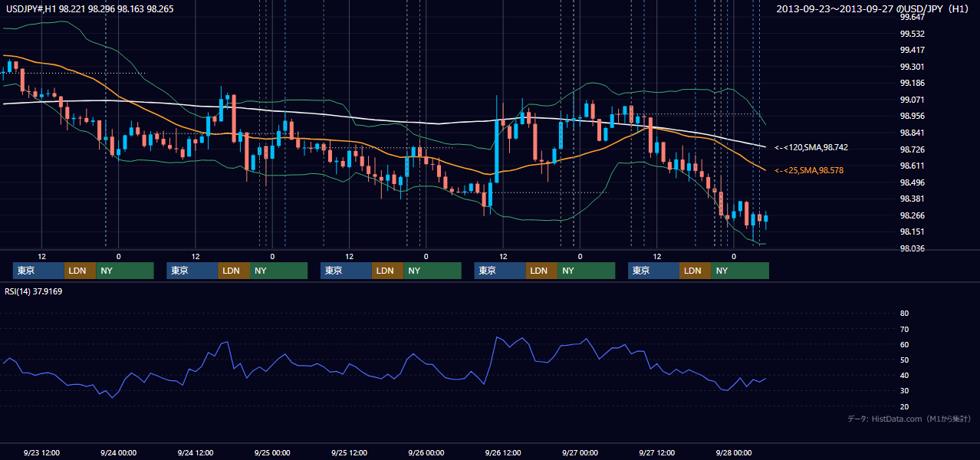Click the USDJPY#,H1 chart title text
This screenshot has height=460, width=980.
click(89, 9)
